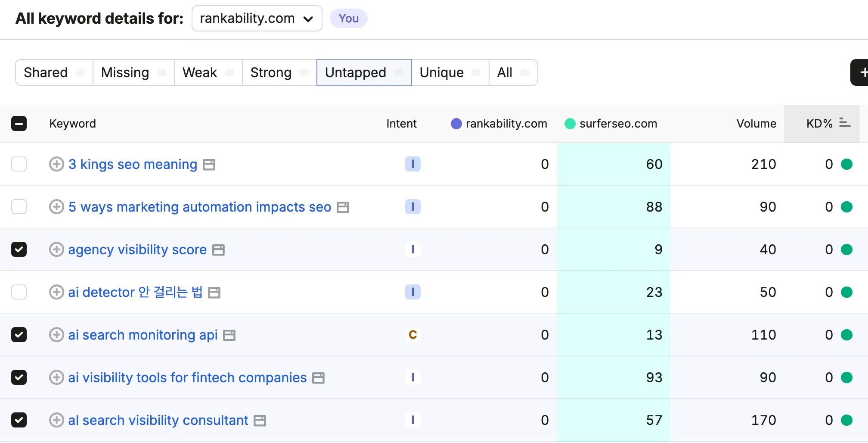
Task: Sort by the Keyword column header
Action: (x=72, y=124)
